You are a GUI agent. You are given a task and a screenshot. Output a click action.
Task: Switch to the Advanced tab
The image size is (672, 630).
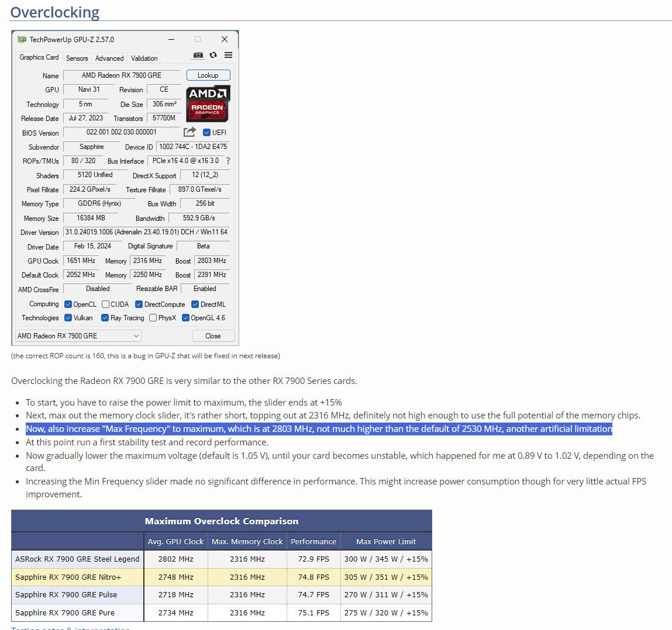(x=109, y=58)
